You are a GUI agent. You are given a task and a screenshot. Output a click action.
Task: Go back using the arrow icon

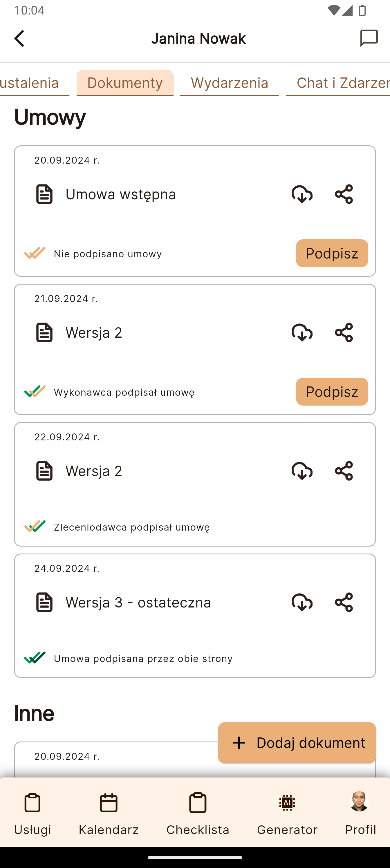[x=19, y=38]
